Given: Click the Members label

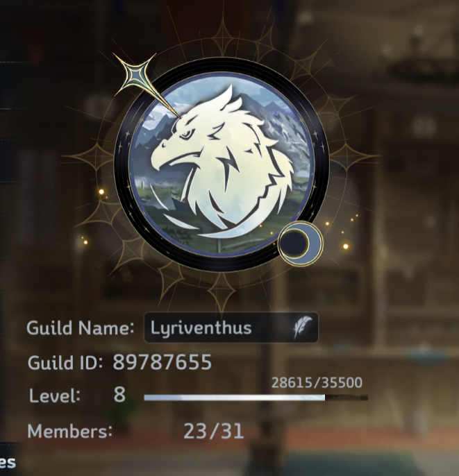Looking at the screenshot, I should click(70, 431).
